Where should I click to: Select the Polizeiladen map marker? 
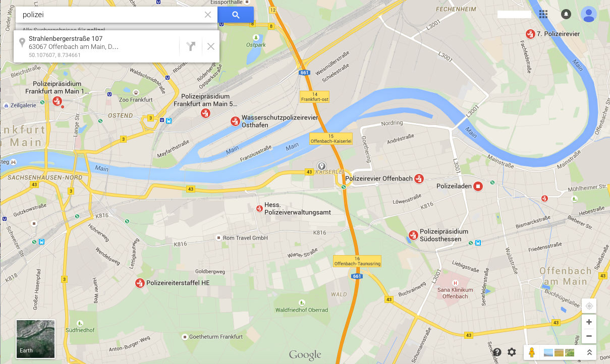click(x=478, y=187)
